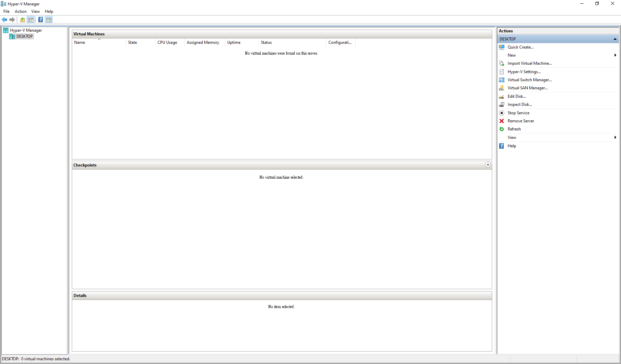Select Inspect Disk in the Actions pane
The width and height of the screenshot is (621, 364).
(520, 104)
